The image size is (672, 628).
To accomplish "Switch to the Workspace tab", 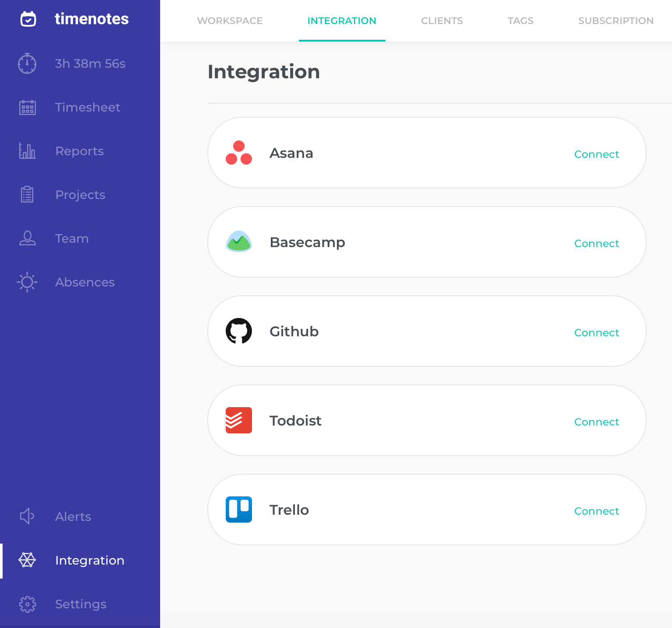I will (x=230, y=21).
